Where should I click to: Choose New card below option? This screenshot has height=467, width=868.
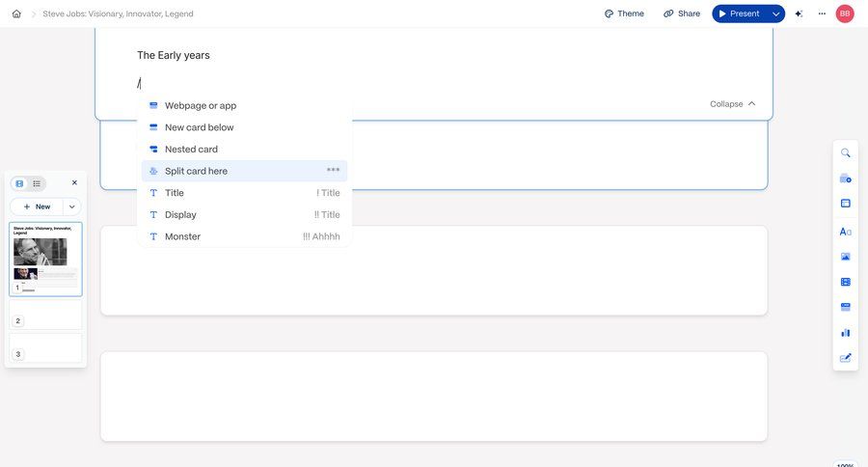click(x=244, y=127)
